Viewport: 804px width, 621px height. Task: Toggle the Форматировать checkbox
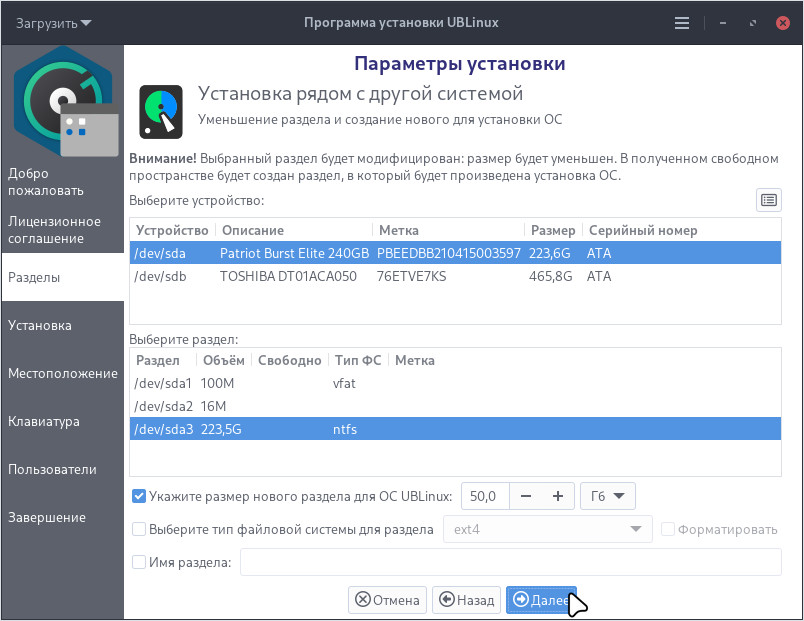[x=668, y=529]
